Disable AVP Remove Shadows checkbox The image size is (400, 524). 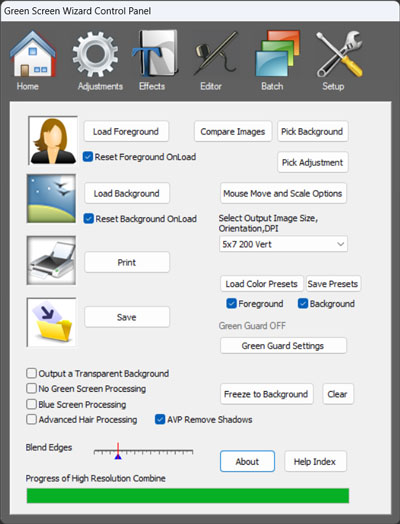[x=160, y=419]
